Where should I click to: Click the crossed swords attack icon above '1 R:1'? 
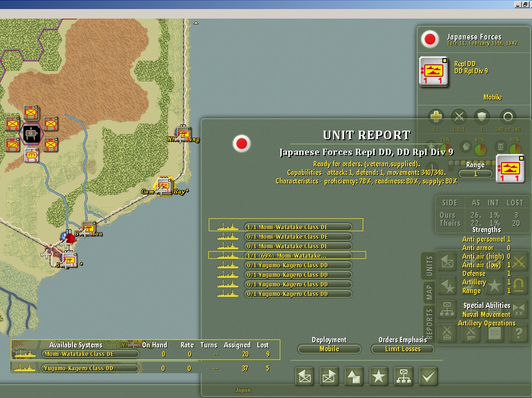point(459,117)
